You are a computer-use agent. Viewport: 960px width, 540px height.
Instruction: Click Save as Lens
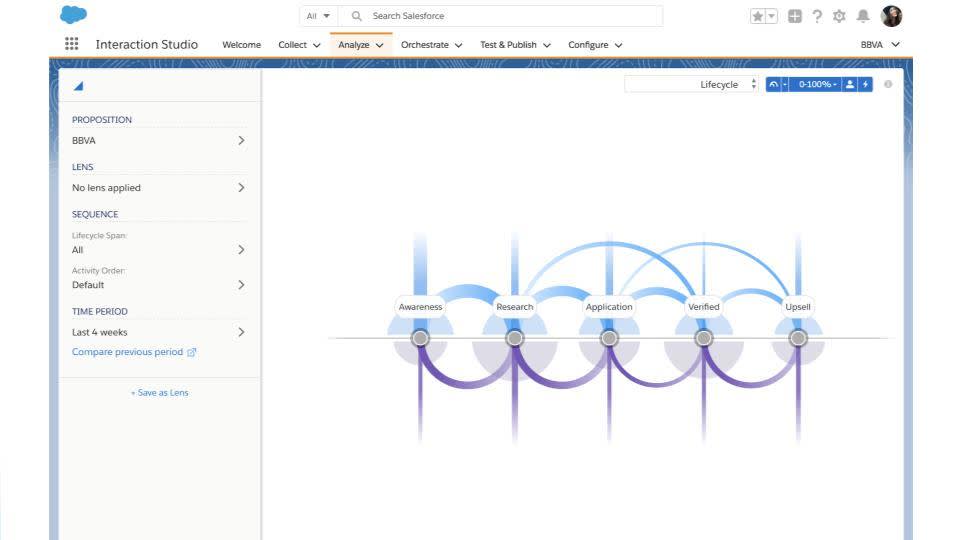click(x=160, y=392)
